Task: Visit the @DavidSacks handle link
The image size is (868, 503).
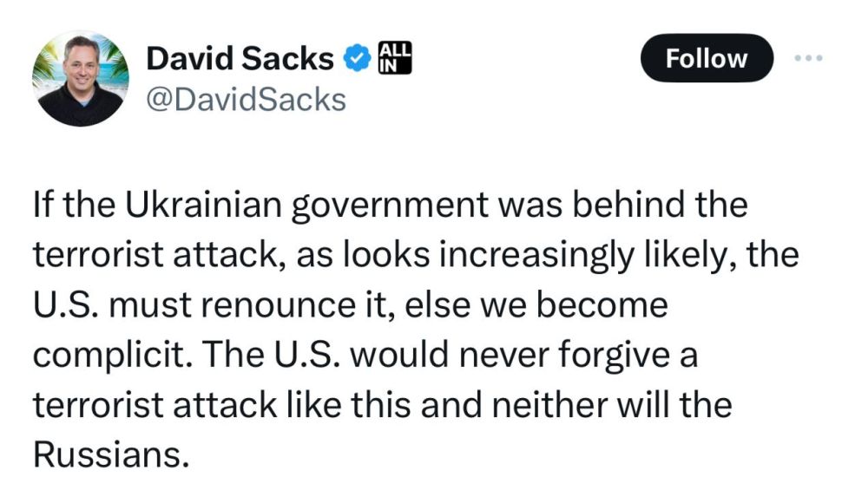Action: [x=246, y=100]
